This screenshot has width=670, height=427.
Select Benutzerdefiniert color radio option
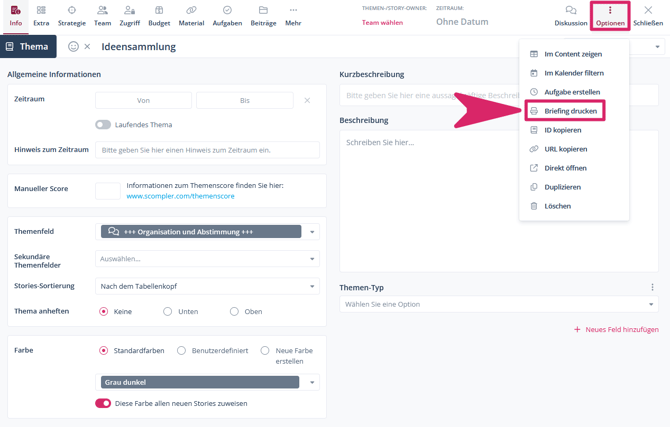click(x=181, y=351)
